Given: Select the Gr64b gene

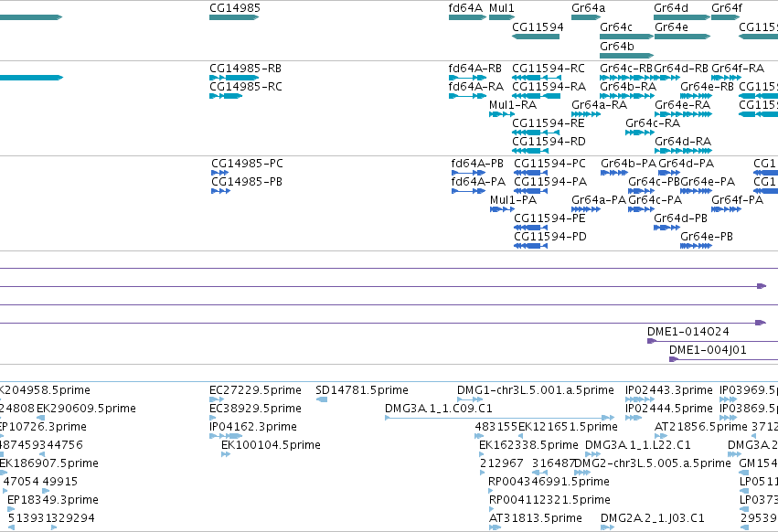Looking at the screenshot, I should pos(626,56).
